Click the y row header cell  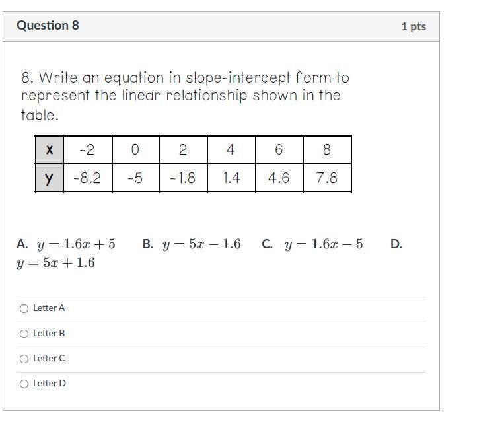50,178
